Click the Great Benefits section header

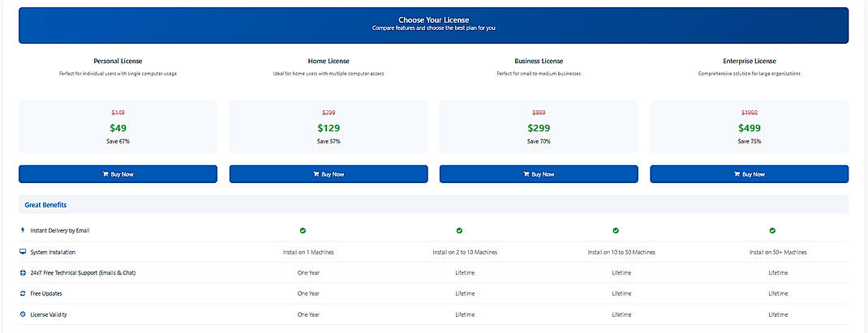click(433, 205)
